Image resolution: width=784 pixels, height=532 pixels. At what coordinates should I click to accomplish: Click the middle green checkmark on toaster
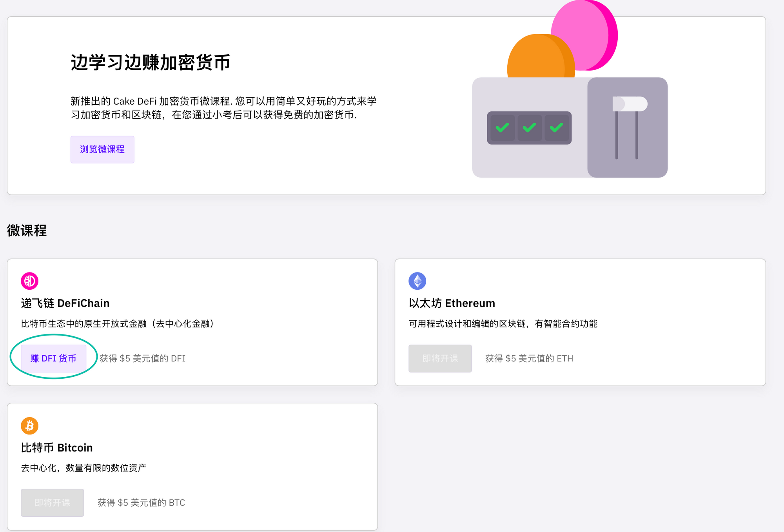[x=529, y=128]
